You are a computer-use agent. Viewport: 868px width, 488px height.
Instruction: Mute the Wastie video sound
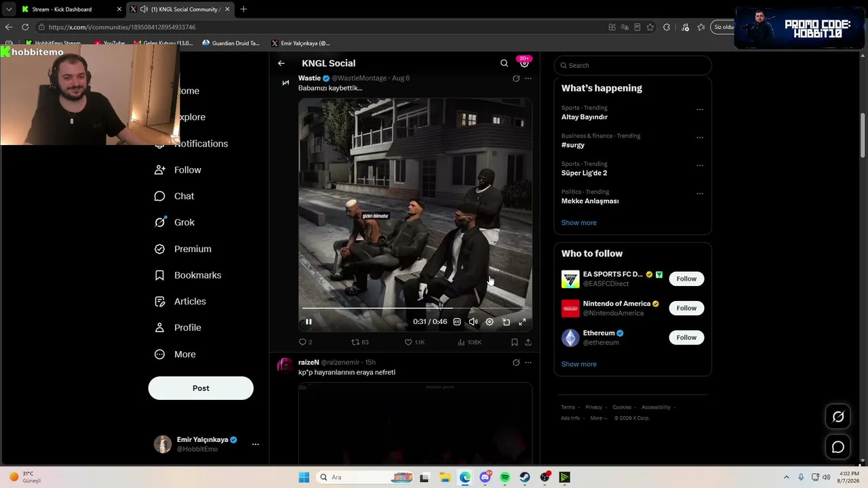[473, 322]
